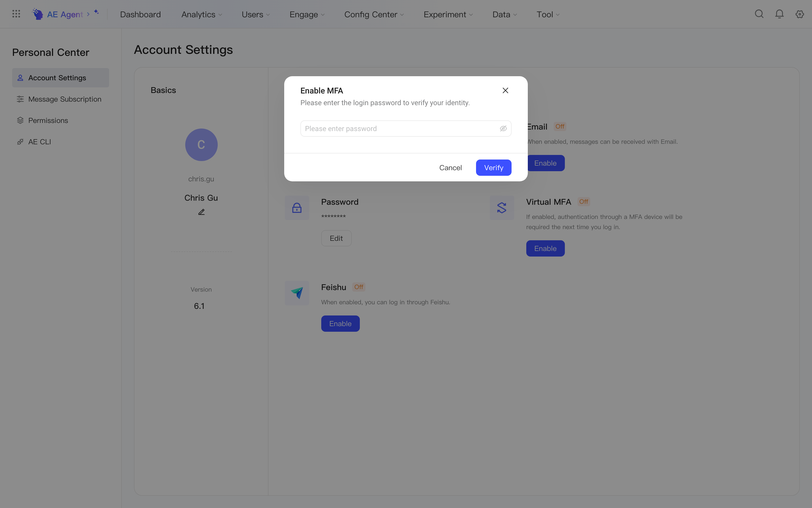
Task: Click the Message Subscription sliders icon
Action: 20,99
